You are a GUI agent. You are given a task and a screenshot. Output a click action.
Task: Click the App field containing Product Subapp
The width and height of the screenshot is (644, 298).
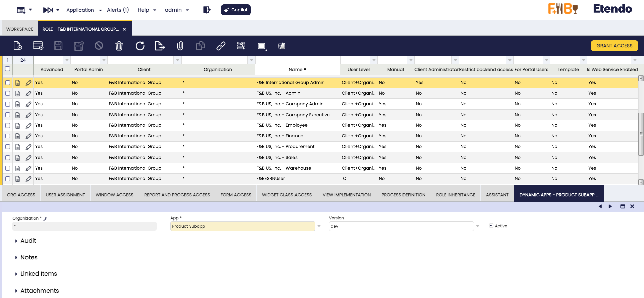243,226
